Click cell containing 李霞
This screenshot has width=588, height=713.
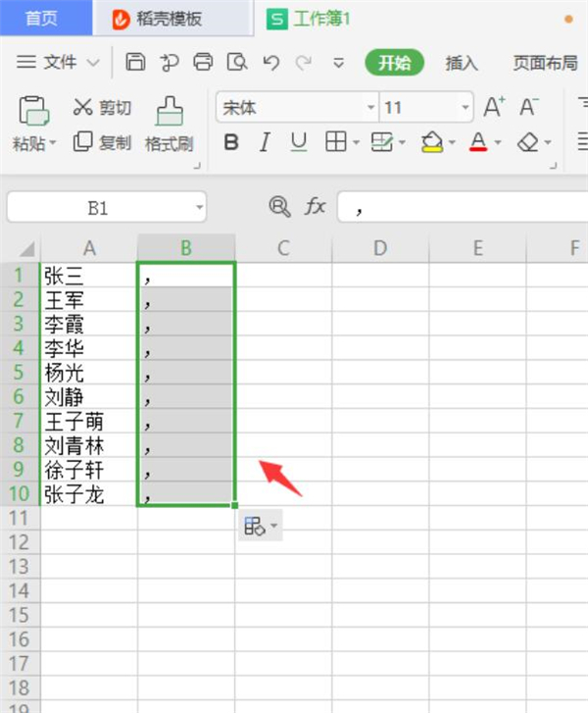[88, 324]
